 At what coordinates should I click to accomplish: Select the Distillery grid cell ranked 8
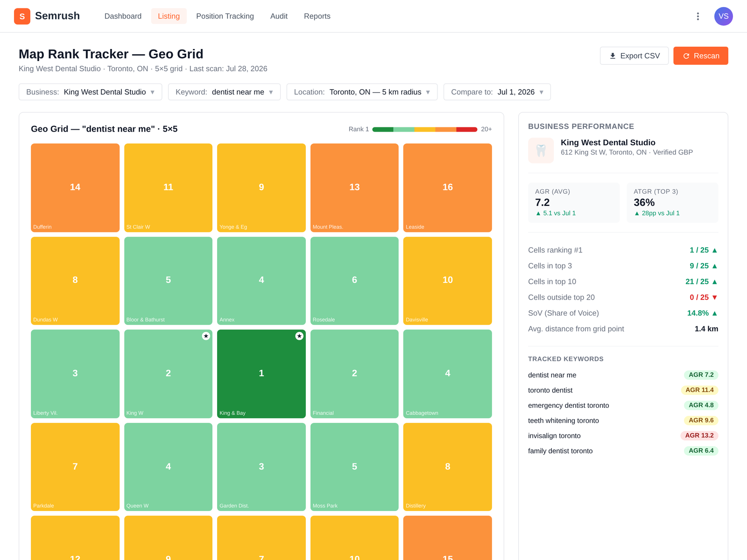click(x=447, y=467)
